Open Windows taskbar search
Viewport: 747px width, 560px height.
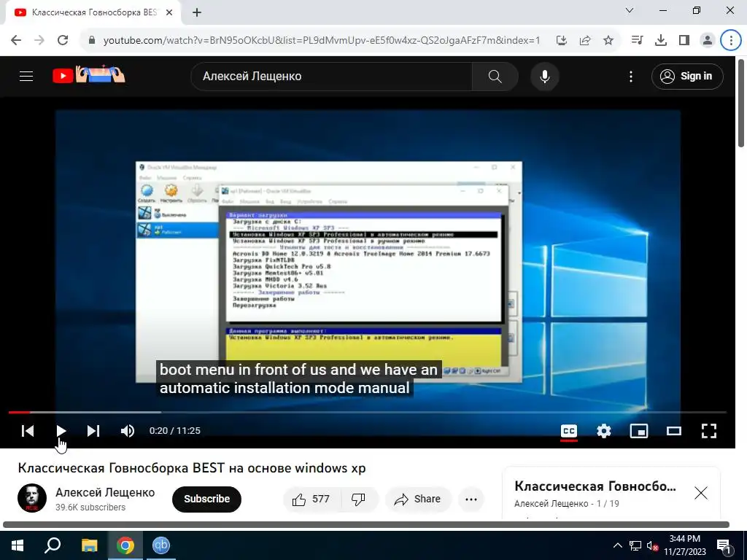pos(53,545)
